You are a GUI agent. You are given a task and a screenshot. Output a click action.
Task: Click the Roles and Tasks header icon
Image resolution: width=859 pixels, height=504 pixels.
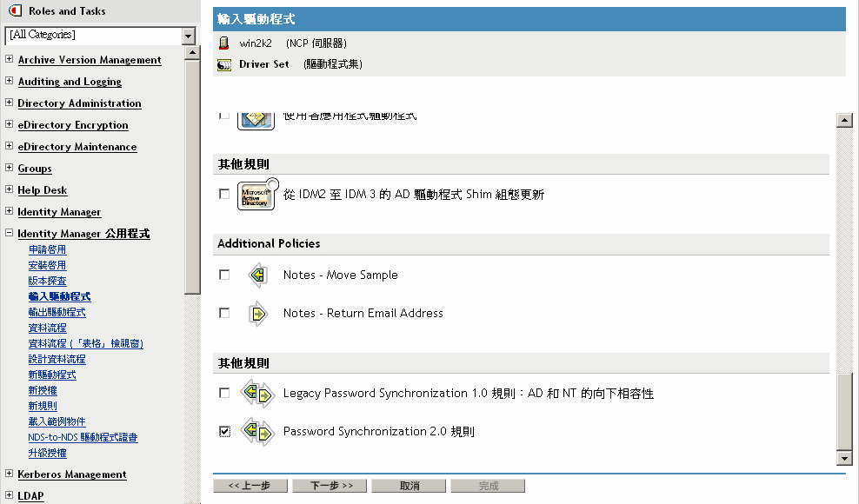14,11
